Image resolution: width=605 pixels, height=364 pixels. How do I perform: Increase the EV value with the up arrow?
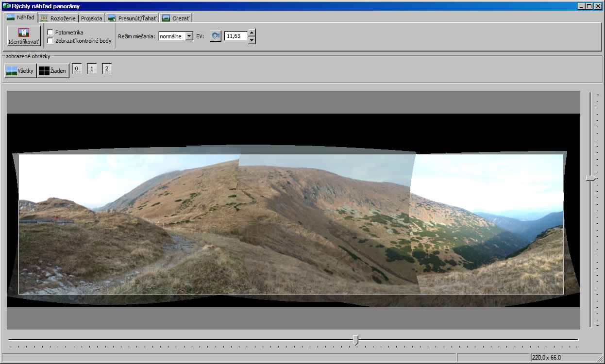pyautogui.click(x=252, y=33)
